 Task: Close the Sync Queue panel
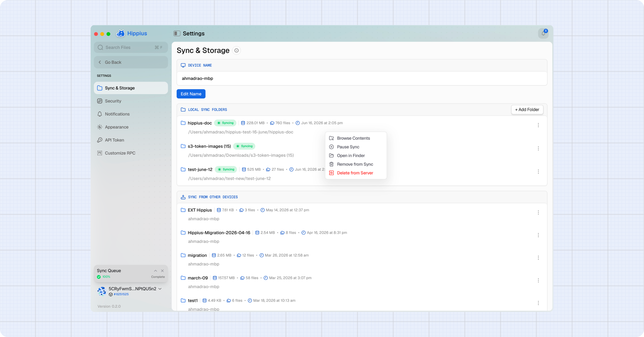[162, 271]
